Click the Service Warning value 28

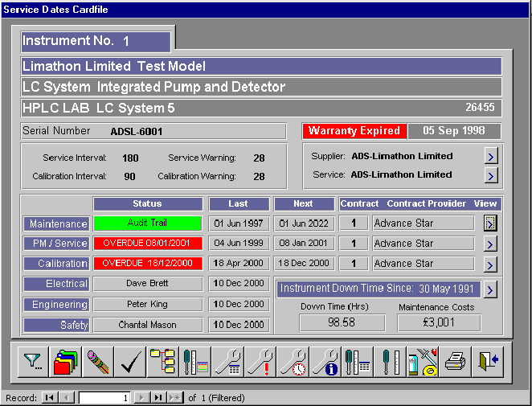(x=259, y=158)
